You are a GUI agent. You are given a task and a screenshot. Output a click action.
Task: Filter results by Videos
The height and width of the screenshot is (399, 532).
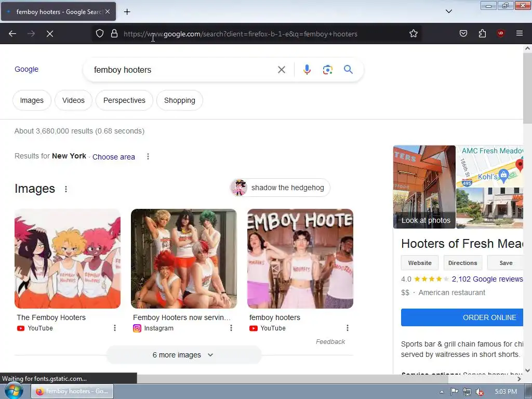[x=73, y=100]
